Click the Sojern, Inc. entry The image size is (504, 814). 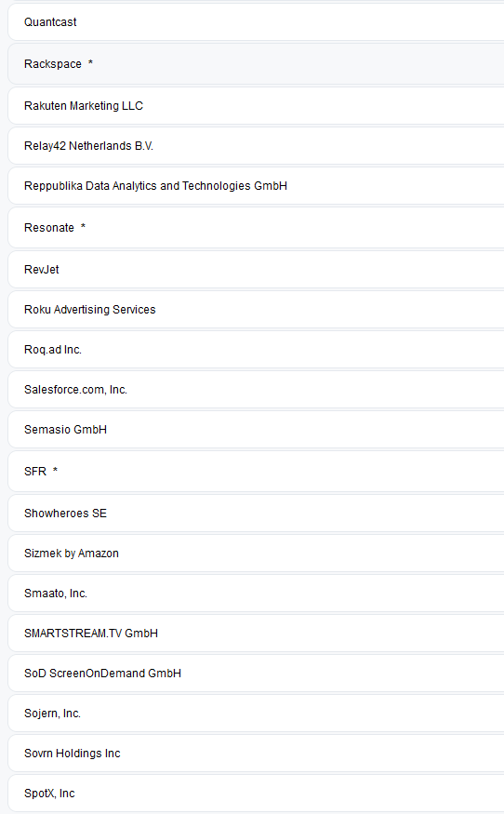[257, 714]
